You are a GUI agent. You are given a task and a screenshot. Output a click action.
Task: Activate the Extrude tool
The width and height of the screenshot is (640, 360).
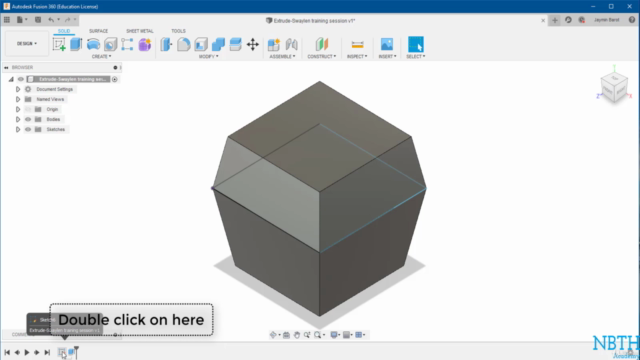[76, 44]
